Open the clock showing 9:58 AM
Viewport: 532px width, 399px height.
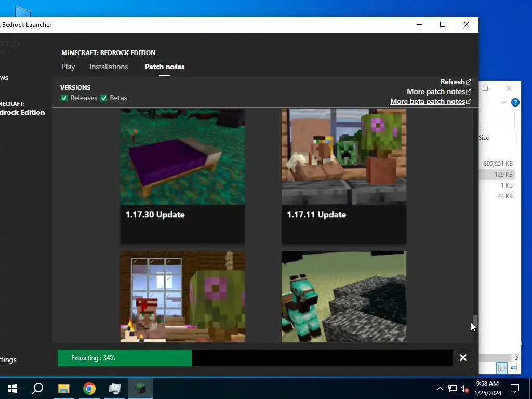[x=487, y=389]
